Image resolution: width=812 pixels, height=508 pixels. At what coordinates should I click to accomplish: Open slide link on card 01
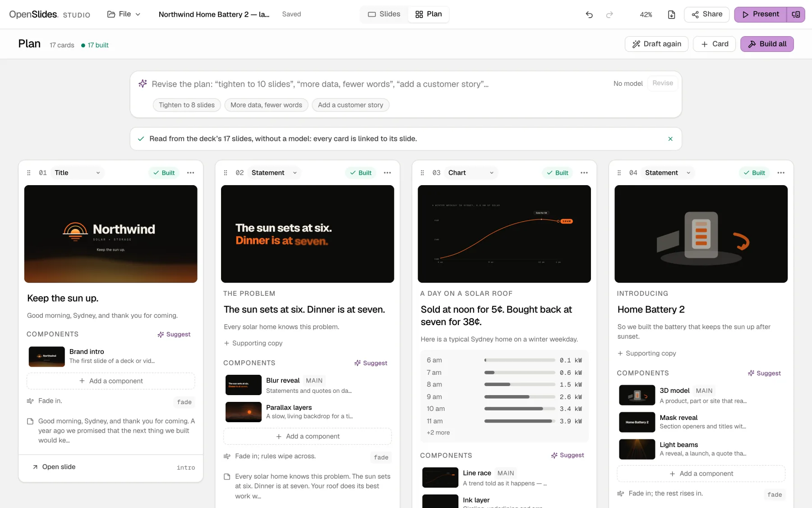(54, 467)
